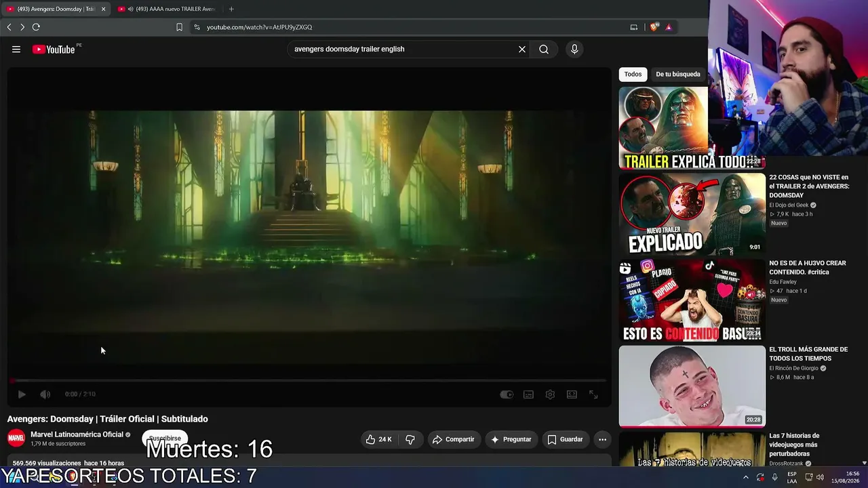Viewport: 868px width, 488px height.
Task: Open the Marvel Latinoamérica Oficial channel name
Action: [x=77, y=434]
